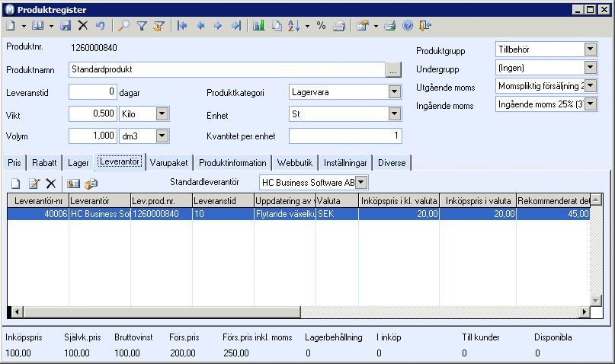The height and width of the screenshot is (364, 615).
Task: Click the A-Z sort icon
Action: [x=293, y=26]
